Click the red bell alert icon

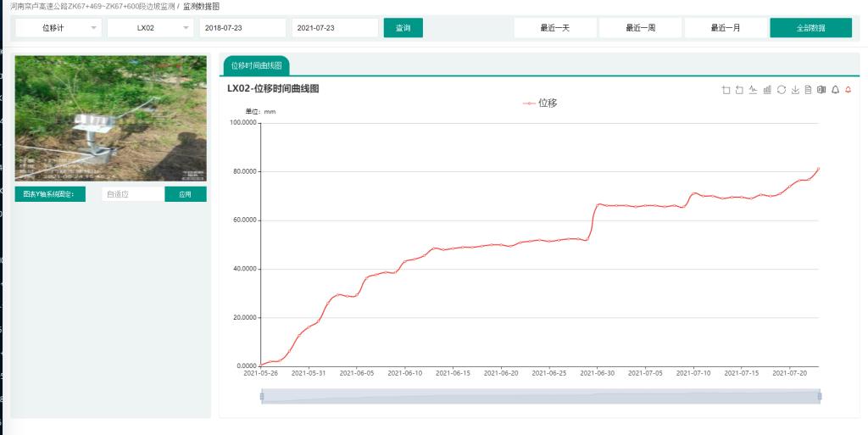[x=848, y=90]
